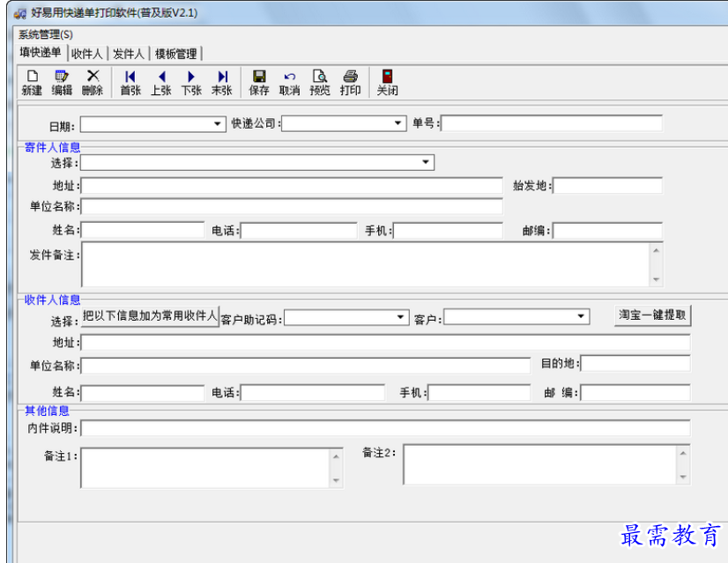Switch to the 填快递单 tab
Screen dimensions: 728x563
point(41,53)
